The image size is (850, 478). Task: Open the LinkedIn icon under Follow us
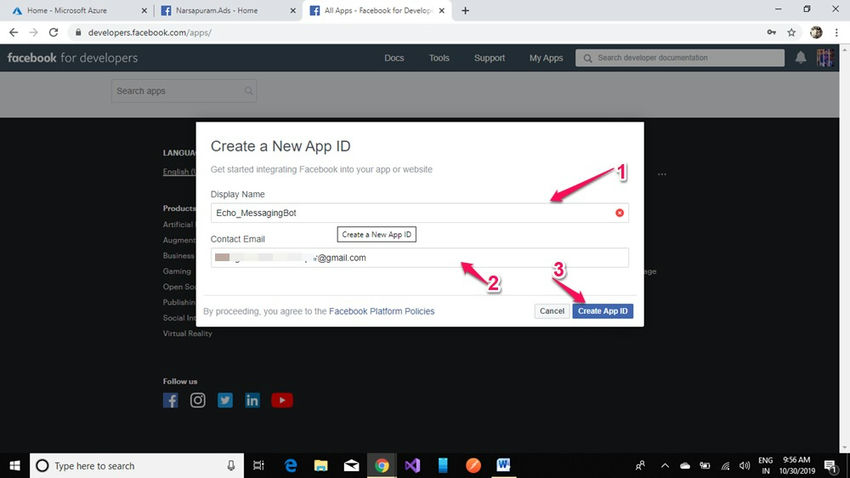click(252, 401)
